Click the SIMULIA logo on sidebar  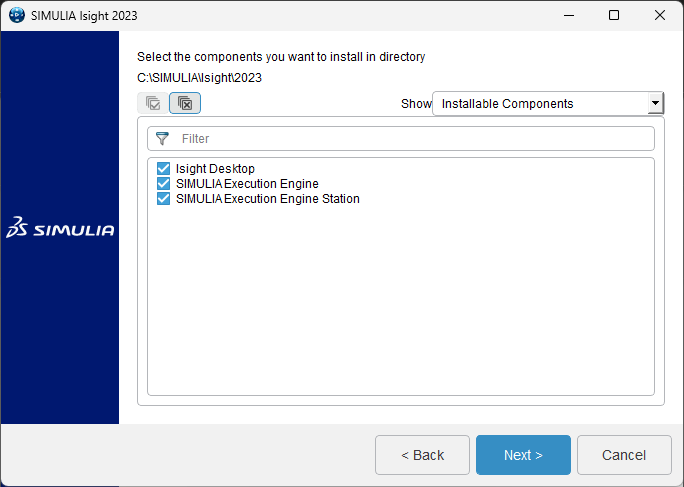(x=60, y=227)
